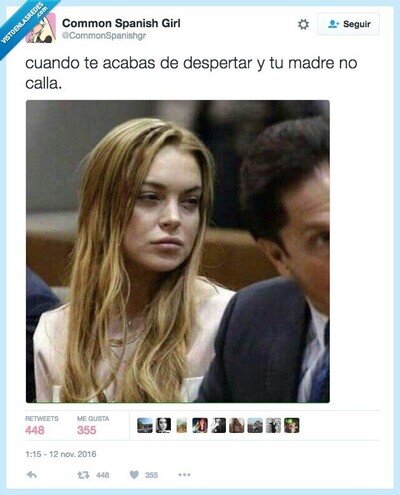Like the tweet with heart icon
400x495 pixels.
pyautogui.click(x=134, y=475)
